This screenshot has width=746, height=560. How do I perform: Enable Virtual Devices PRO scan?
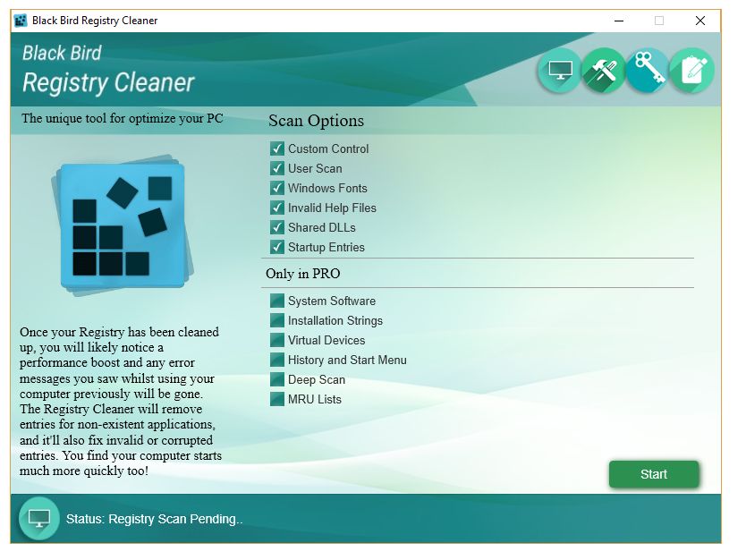click(x=277, y=340)
